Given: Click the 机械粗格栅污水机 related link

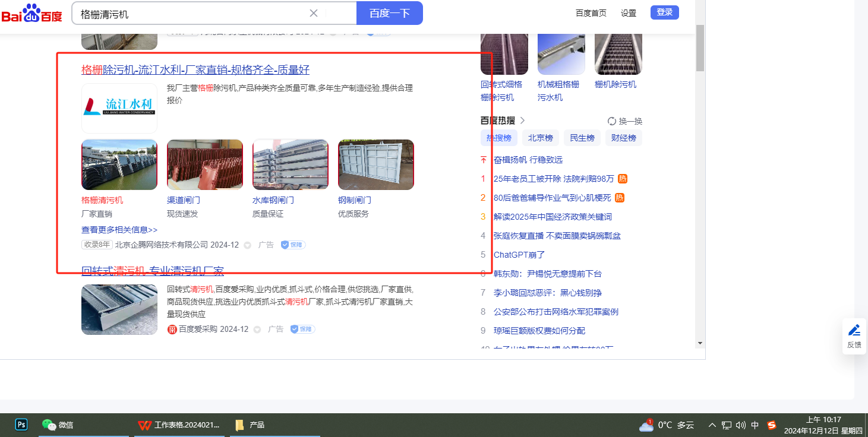Looking at the screenshot, I should (558, 91).
